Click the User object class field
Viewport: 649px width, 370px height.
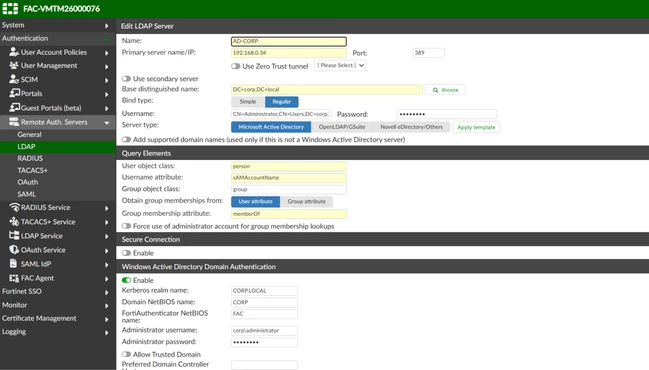point(289,166)
